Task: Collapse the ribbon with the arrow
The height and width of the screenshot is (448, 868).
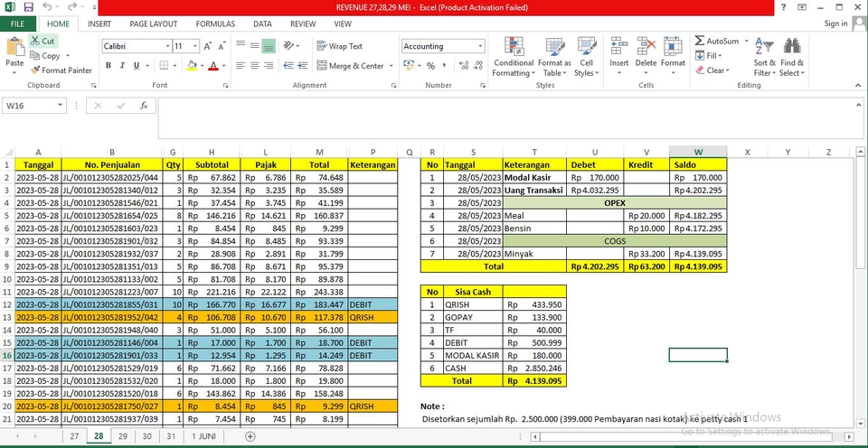Action: [x=859, y=85]
